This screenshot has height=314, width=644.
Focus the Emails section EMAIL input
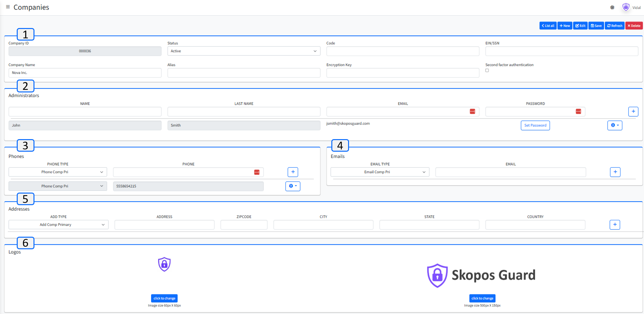pyautogui.click(x=511, y=172)
